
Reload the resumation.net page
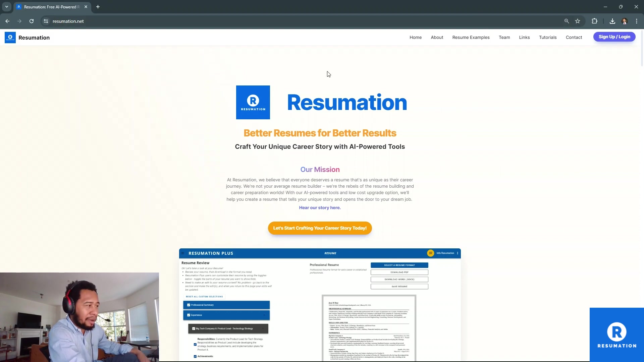pyautogui.click(x=32, y=21)
